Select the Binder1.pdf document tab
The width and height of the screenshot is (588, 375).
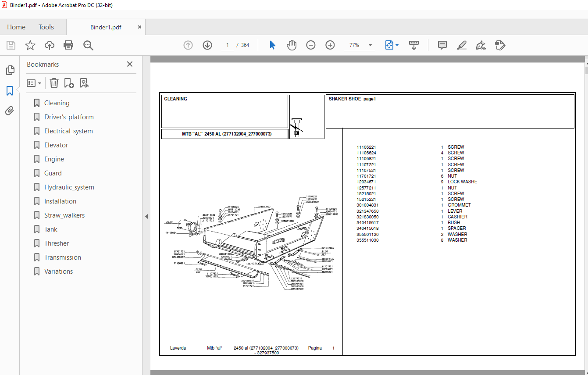pyautogui.click(x=106, y=27)
